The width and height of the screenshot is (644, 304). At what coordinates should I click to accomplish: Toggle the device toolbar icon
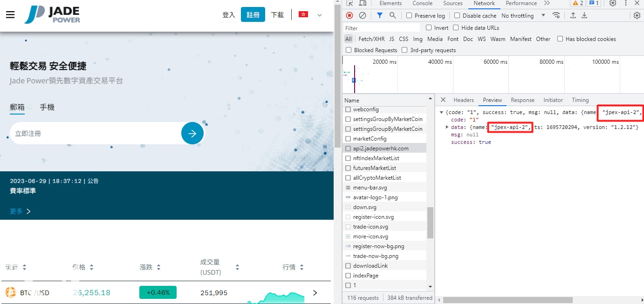pyautogui.click(x=363, y=3)
